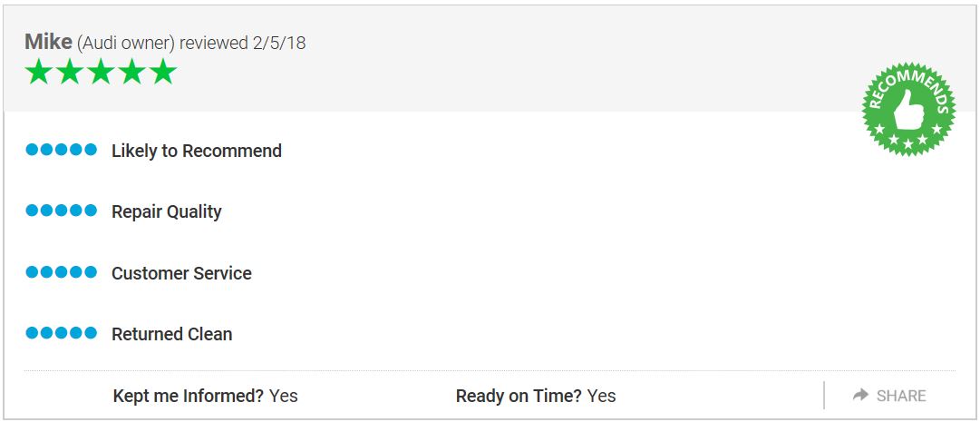
Task: Click the Ready on Time question
Action: tap(519, 396)
